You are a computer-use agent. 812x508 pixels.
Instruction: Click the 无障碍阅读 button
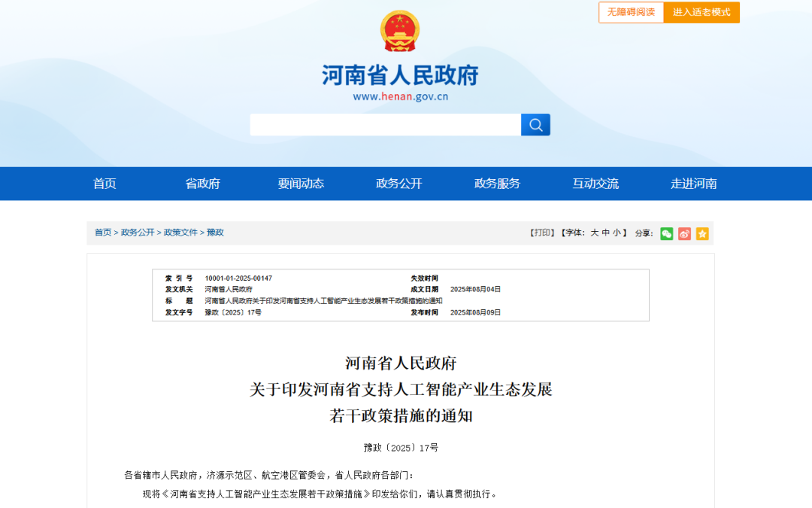631,12
